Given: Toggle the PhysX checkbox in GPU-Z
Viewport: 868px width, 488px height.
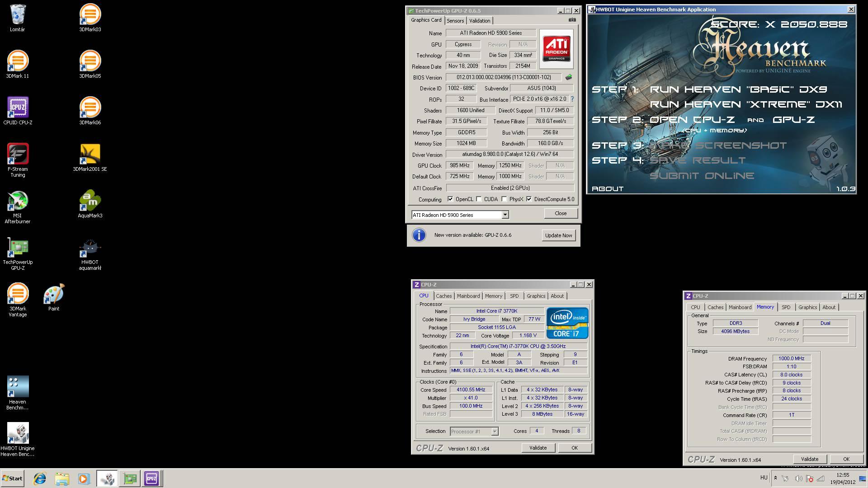Looking at the screenshot, I should [504, 199].
